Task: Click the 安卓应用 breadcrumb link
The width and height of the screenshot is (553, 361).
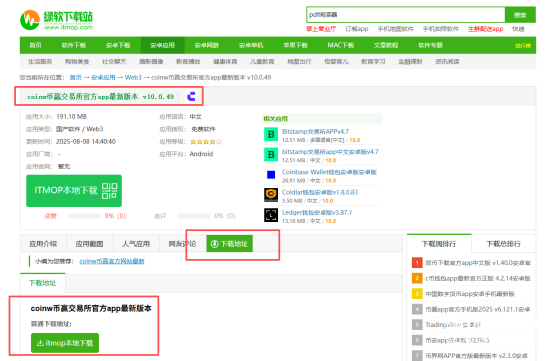Action: tap(103, 77)
